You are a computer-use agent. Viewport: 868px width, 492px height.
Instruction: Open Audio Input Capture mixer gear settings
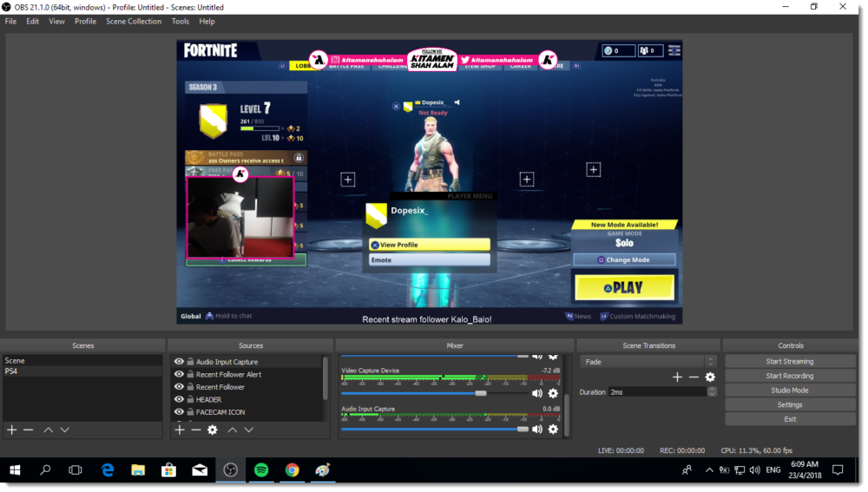click(553, 430)
